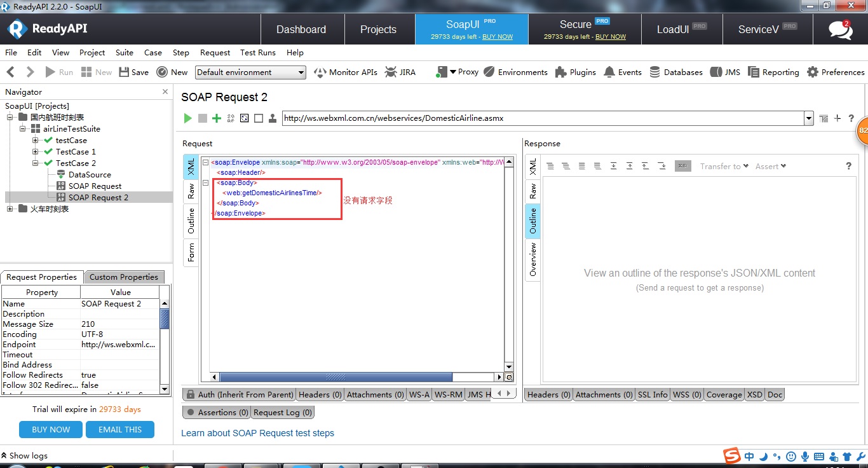Click EMAIL THIS button
Viewport: 868px width, 468px height.
120,429
